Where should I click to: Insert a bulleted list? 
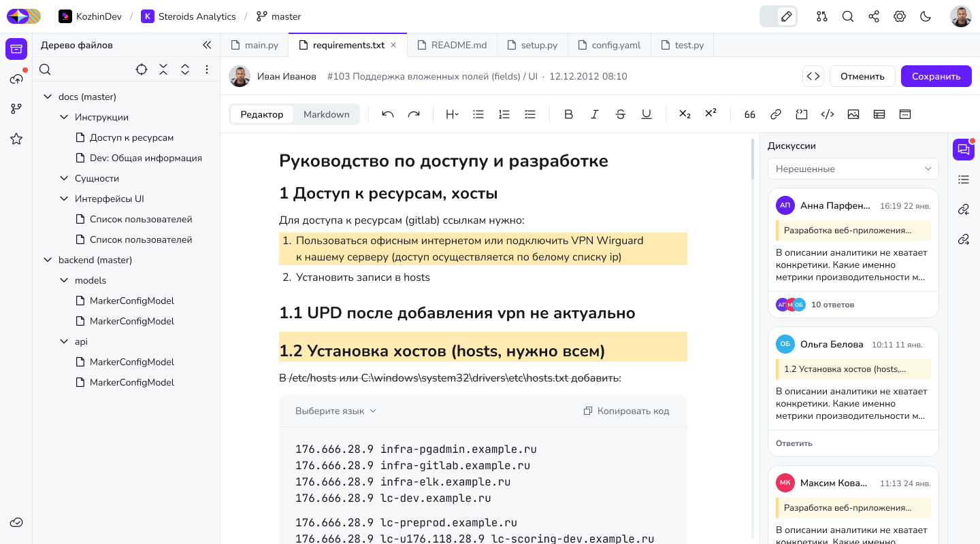[478, 114]
